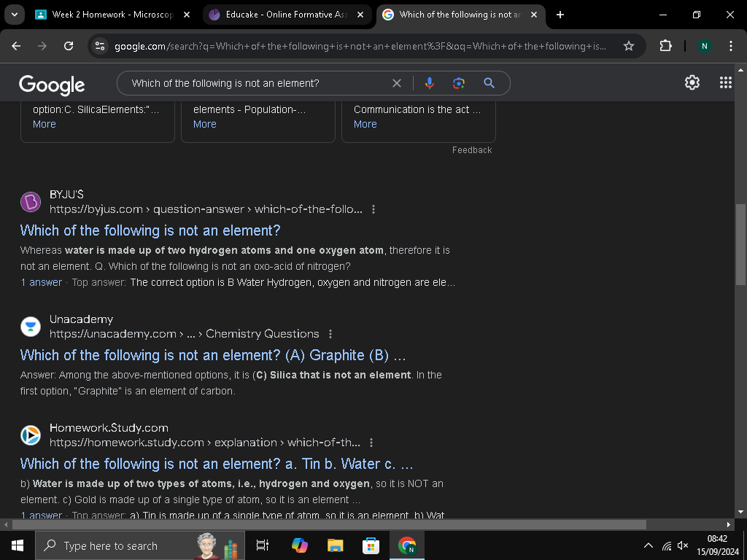This screenshot has height=560, width=747.
Task: Open the Windows Start menu
Action: pos(18,545)
